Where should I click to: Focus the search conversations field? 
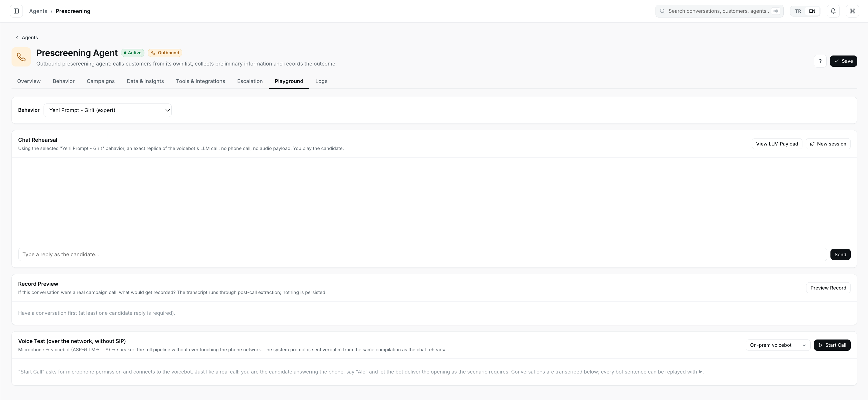click(x=719, y=11)
